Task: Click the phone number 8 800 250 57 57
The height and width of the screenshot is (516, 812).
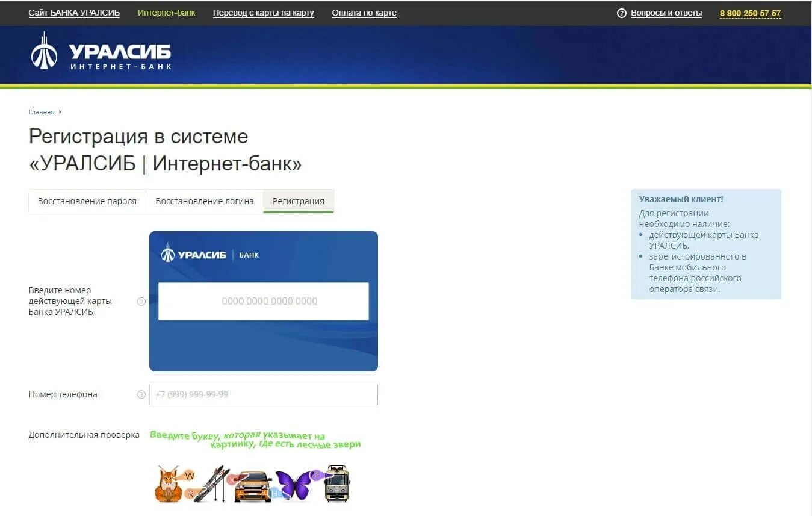Action: pos(751,13)
